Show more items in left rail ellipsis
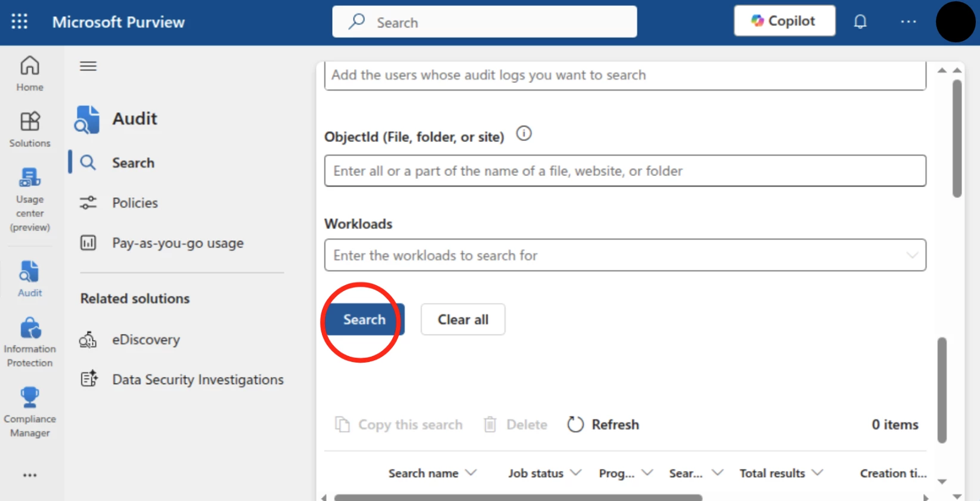This screenshot has width=980, height=501. point(30,475)
